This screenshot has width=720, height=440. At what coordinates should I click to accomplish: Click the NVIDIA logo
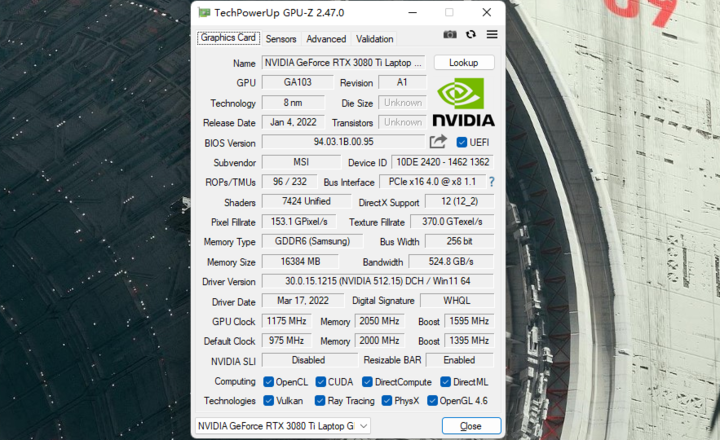tap(464, 102)
